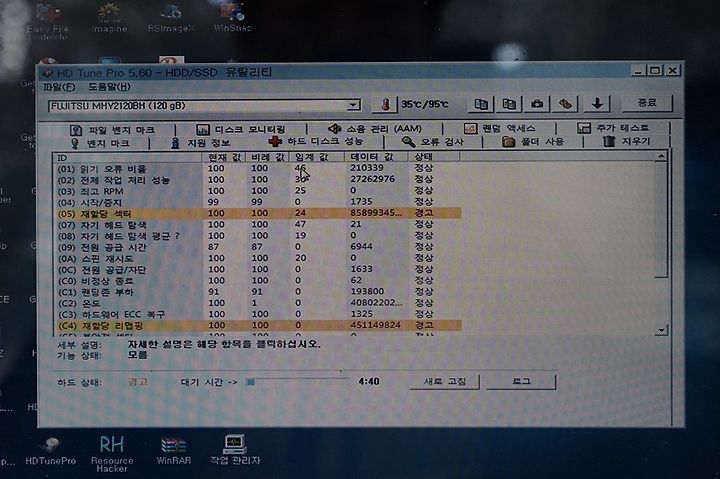
Task: Select the (08) 자기 헤드 탐색 평균 row
Action: click(x=257, y=236)
